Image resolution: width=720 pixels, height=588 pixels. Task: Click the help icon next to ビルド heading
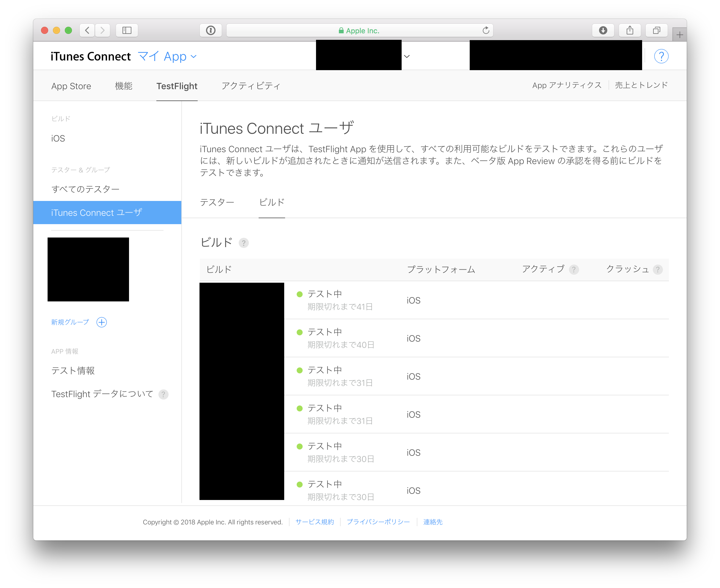243,243
